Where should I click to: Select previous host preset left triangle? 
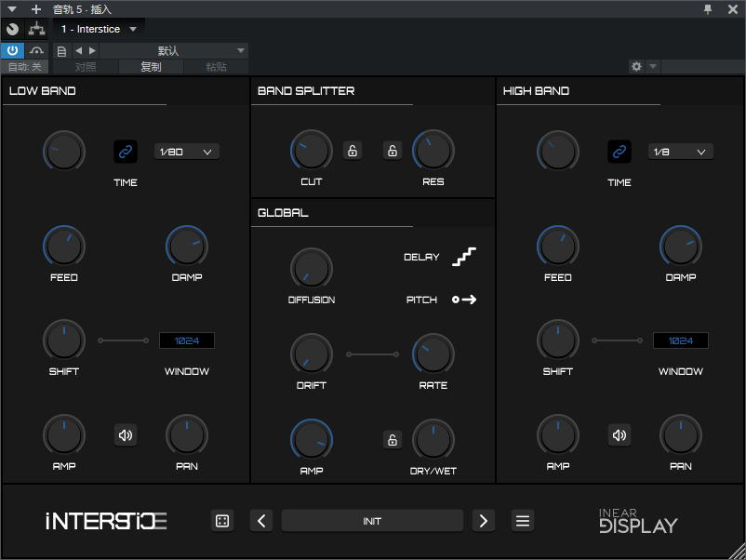click(78, 50)
